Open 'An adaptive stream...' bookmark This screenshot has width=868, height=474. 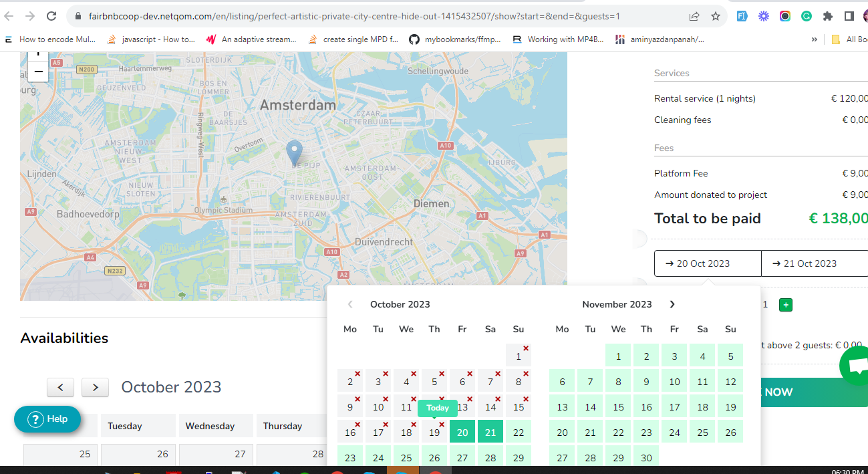(x=251, y=39)
